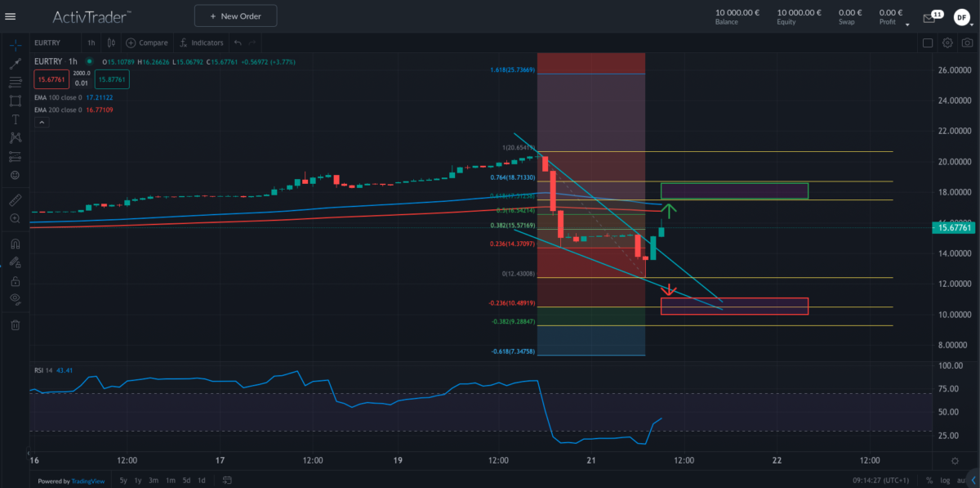Set chart range to 5d
Viewport: 980px width, 488px height.
click(x=186, y=481)
